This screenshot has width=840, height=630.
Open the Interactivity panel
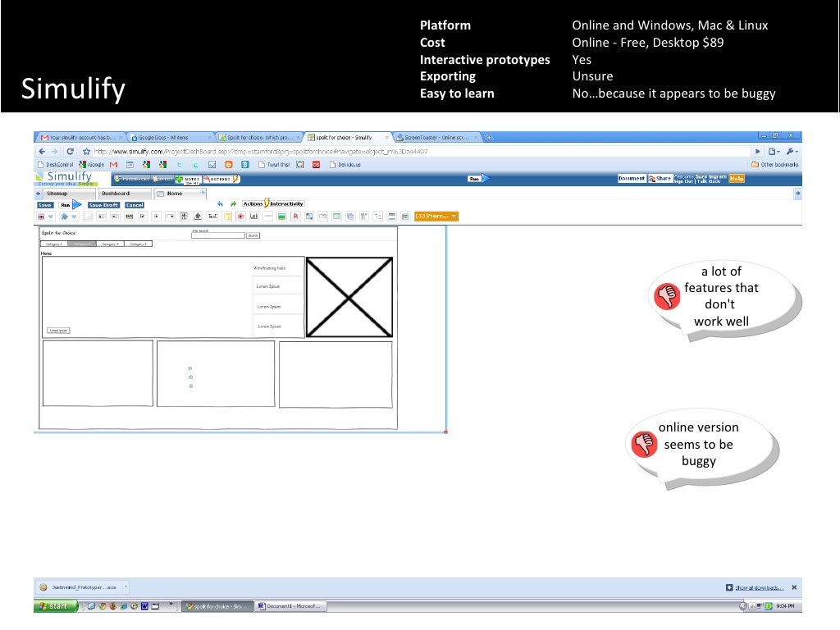(x=286, y=203)
